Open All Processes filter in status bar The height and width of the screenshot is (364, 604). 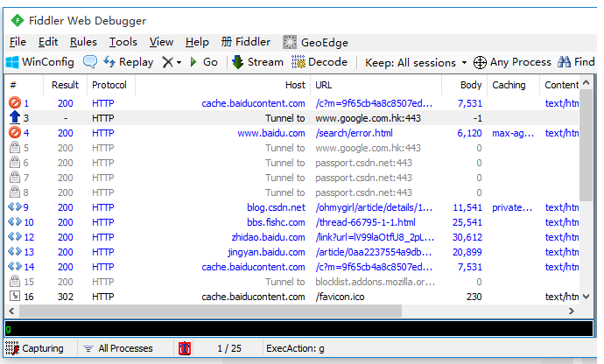pos(118,348)
